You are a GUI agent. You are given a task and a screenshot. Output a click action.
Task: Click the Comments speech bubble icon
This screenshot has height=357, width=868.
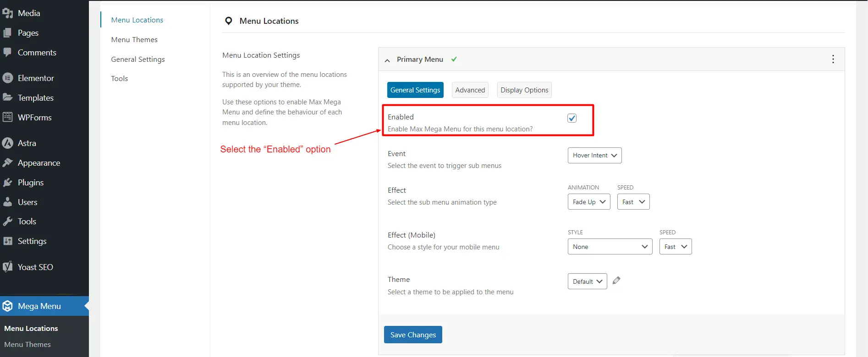pos(7,53)
